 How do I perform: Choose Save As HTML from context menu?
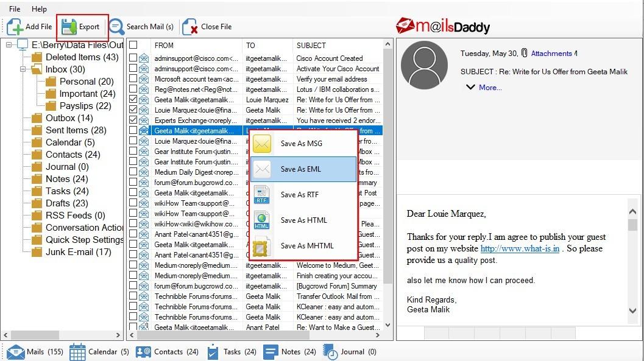coord(303,220)
